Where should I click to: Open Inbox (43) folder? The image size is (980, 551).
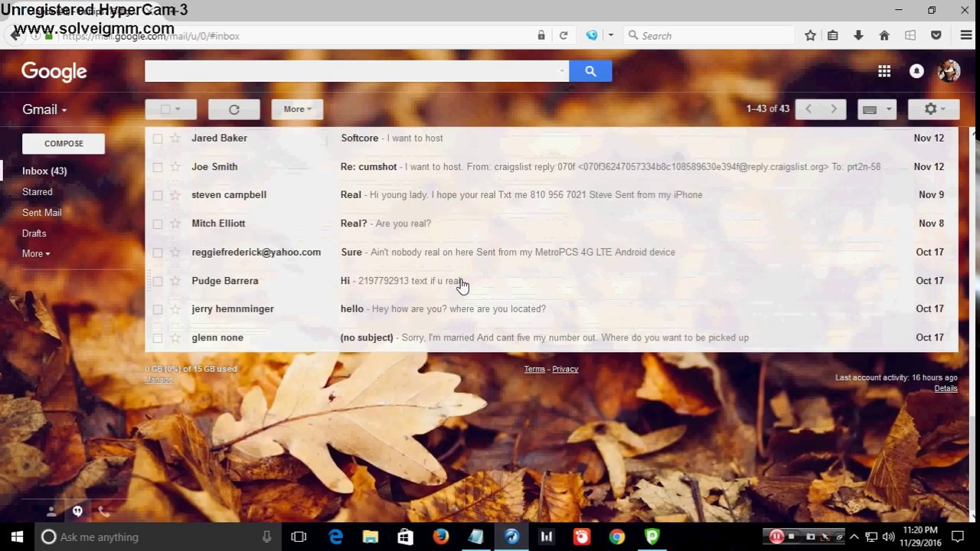[x=44, y=171]
